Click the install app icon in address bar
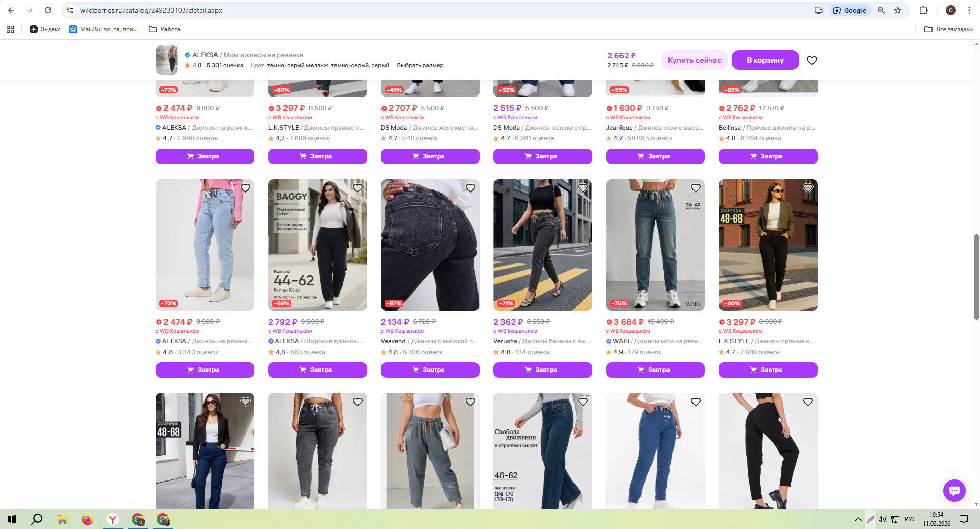This screenshot has width=980, height=529. pyautogui.click(x=819, y=10)
